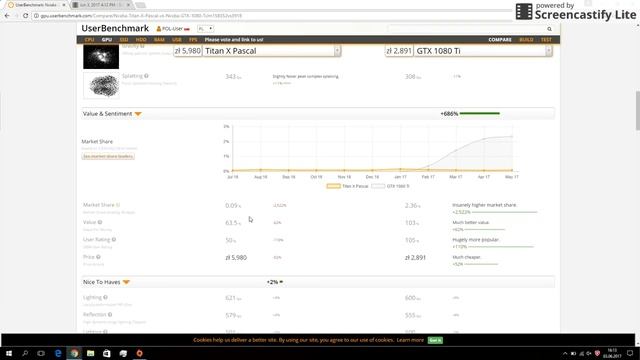
Task: Open the Store icon on the taskbar
Action: (x=107, y=353)
